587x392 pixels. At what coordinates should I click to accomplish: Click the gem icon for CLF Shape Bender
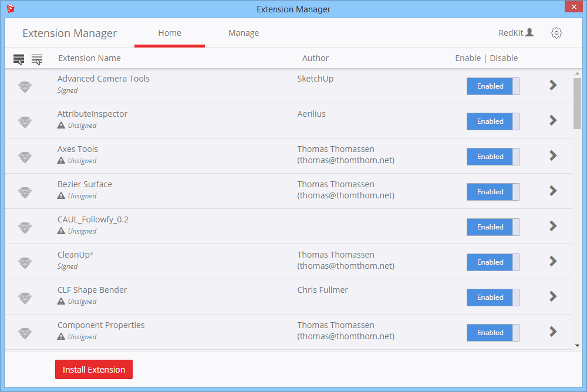click(25, 298)
